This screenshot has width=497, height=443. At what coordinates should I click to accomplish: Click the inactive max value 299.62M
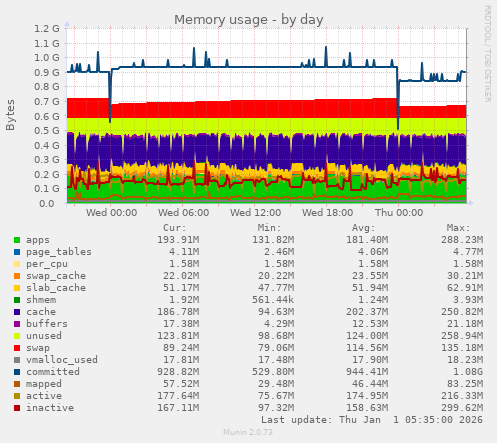pos(462,408)
